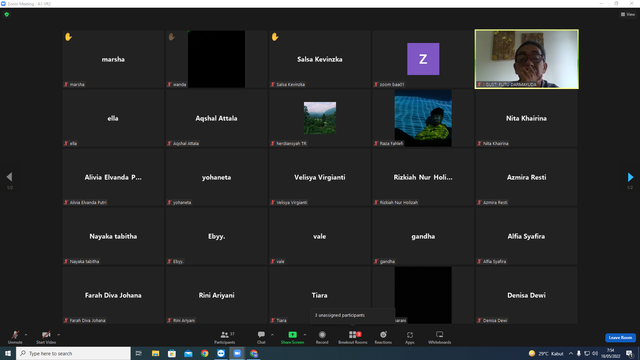Select the I Gusti Putu Darmayuda video tile
The height and width of the screenshot is (360, 640).
click(x=527, y=59)
